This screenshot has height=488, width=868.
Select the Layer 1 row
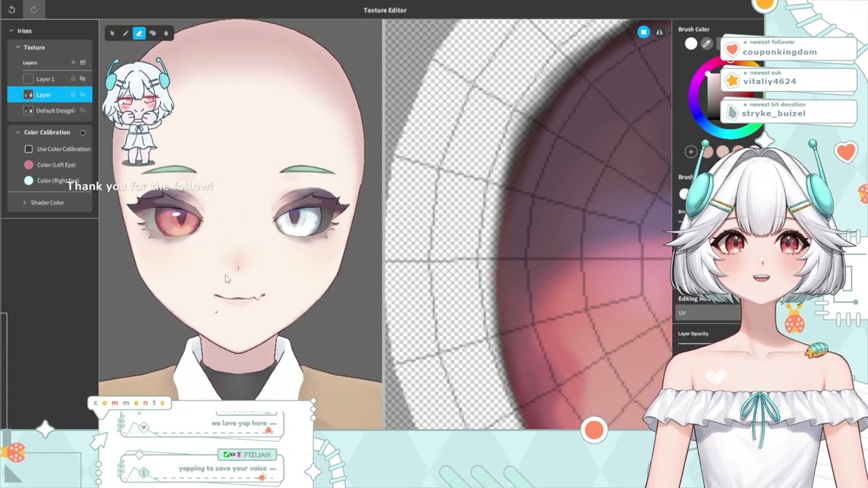50,79
